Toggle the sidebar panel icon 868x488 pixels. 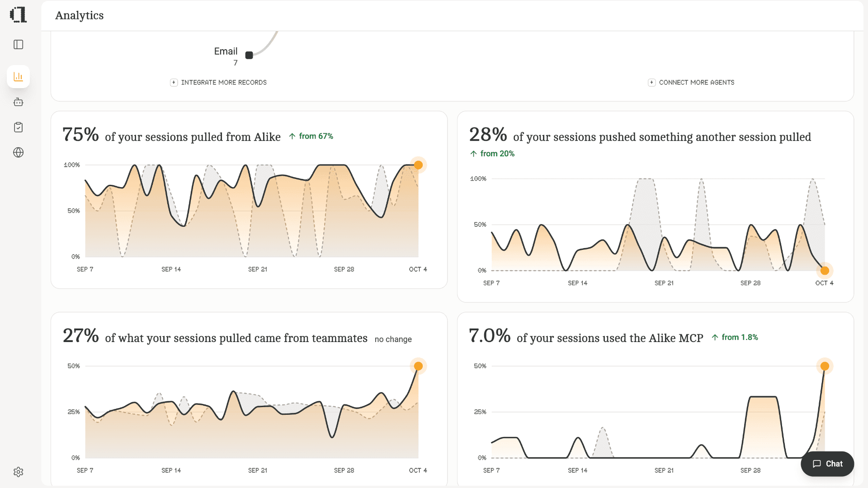[19, 44]
